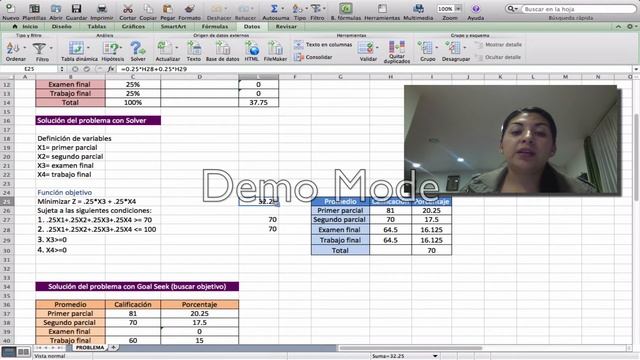Open the ribbon Filtro dropdown arrow
The width and height of the screenshot is (640, 360).
[x=51, y=48]
